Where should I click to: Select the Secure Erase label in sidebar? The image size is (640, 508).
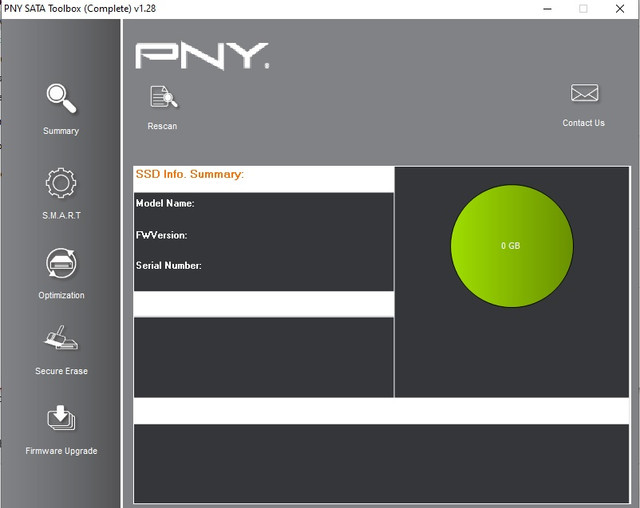[61, 371]
